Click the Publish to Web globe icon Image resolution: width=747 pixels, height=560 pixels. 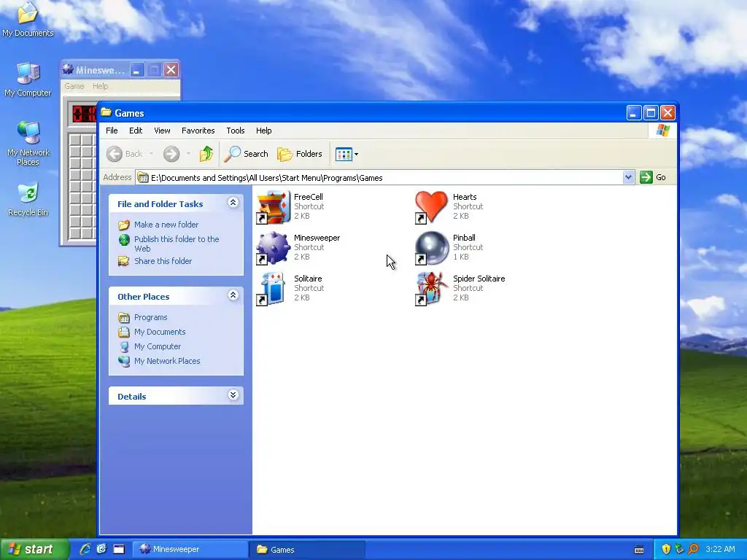tap(124, 240)
